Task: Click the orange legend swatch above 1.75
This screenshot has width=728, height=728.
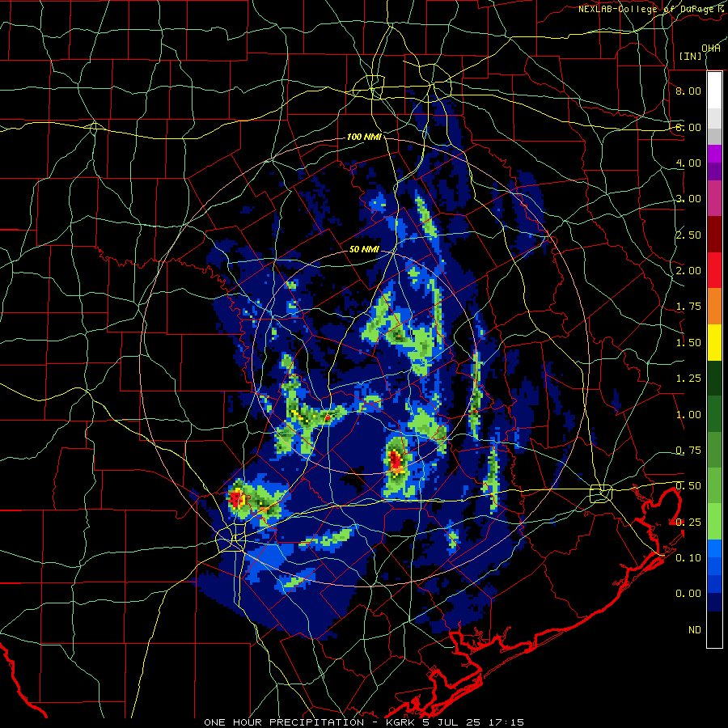Action: click(714, 307)
